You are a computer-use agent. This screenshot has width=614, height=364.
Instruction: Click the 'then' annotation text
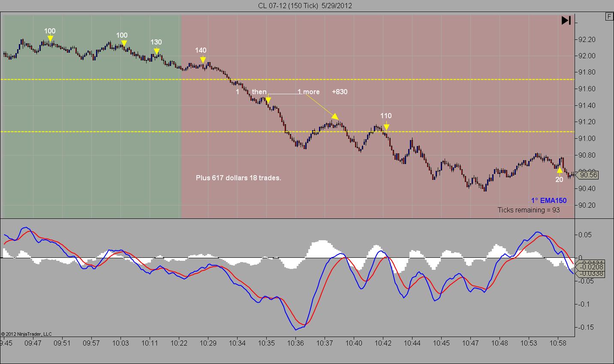coord(259,92)
